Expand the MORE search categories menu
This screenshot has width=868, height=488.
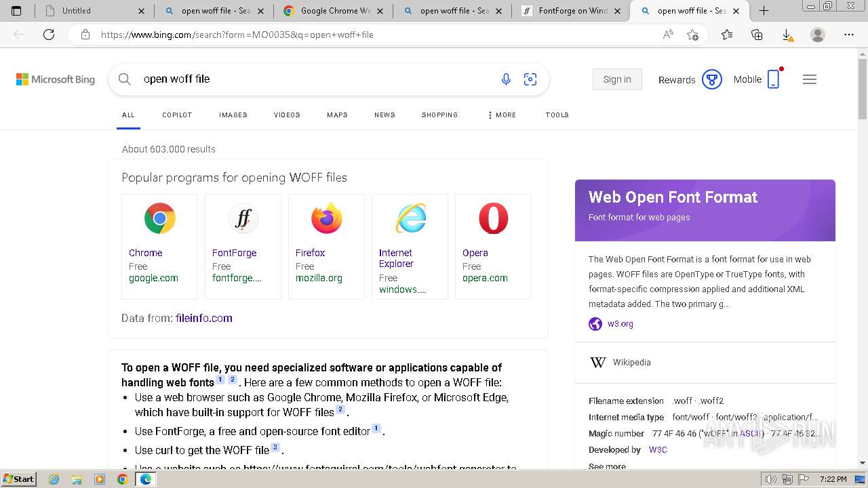coord(502,115)
